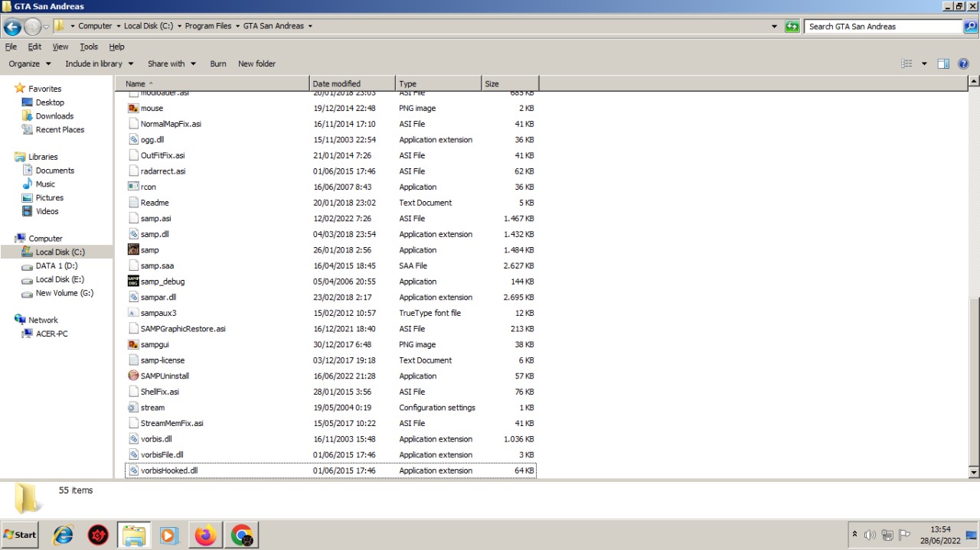Open the recent pages dropdown arrow
The image size is (980, 550).
pos(46,27)
